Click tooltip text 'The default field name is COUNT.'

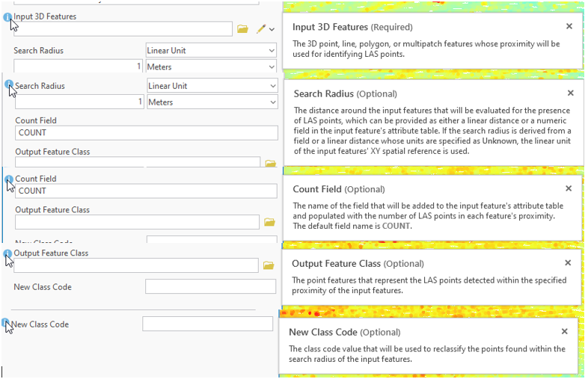coord(352,226)
